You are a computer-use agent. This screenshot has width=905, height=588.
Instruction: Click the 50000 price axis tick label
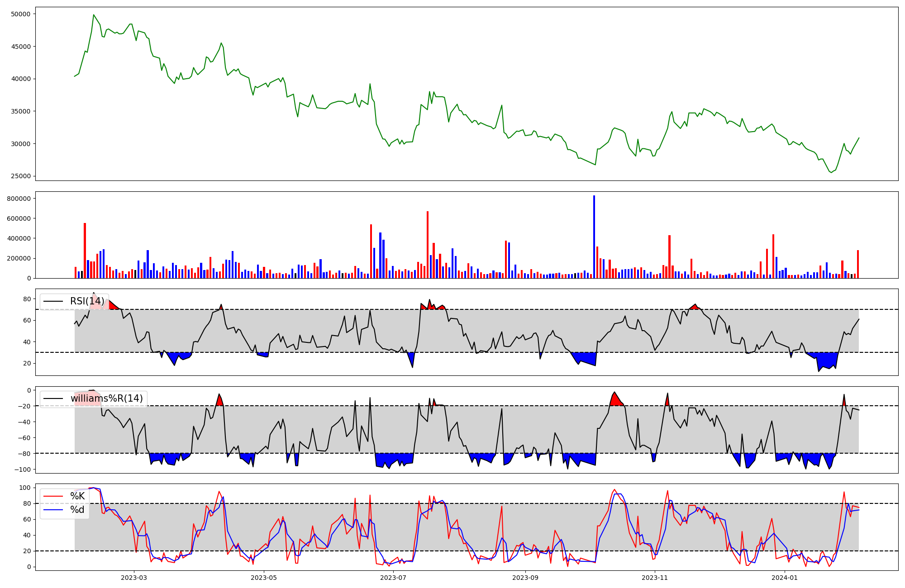coord(20,14)
